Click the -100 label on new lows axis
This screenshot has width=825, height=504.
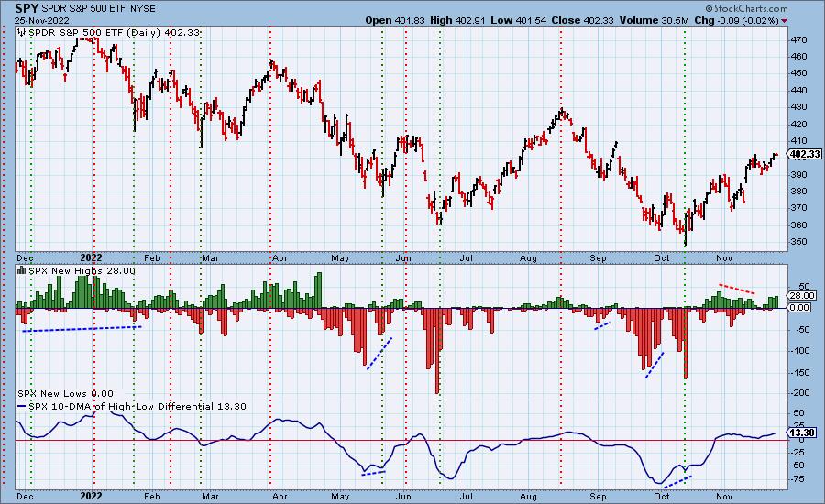click(799, 350)
